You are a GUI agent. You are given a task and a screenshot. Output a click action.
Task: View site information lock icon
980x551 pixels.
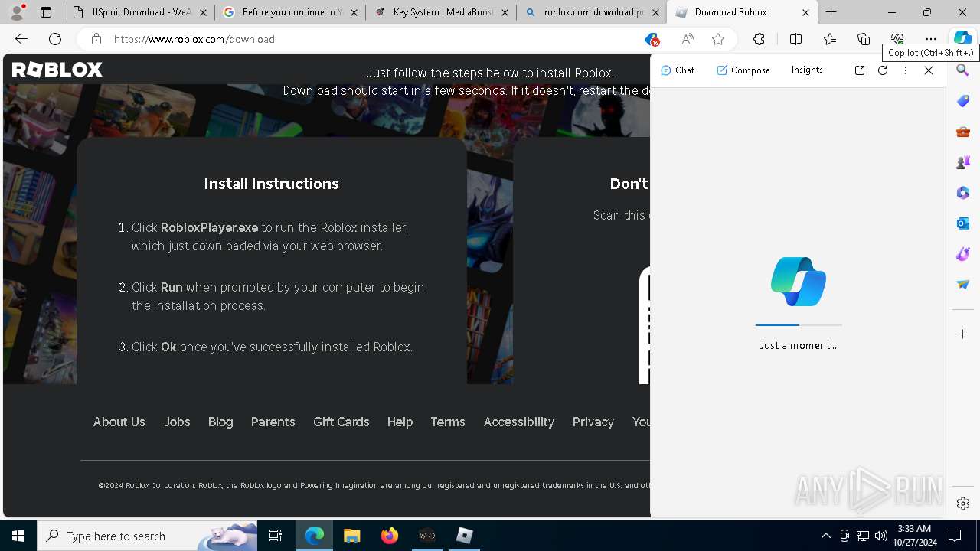coord(96,39)
